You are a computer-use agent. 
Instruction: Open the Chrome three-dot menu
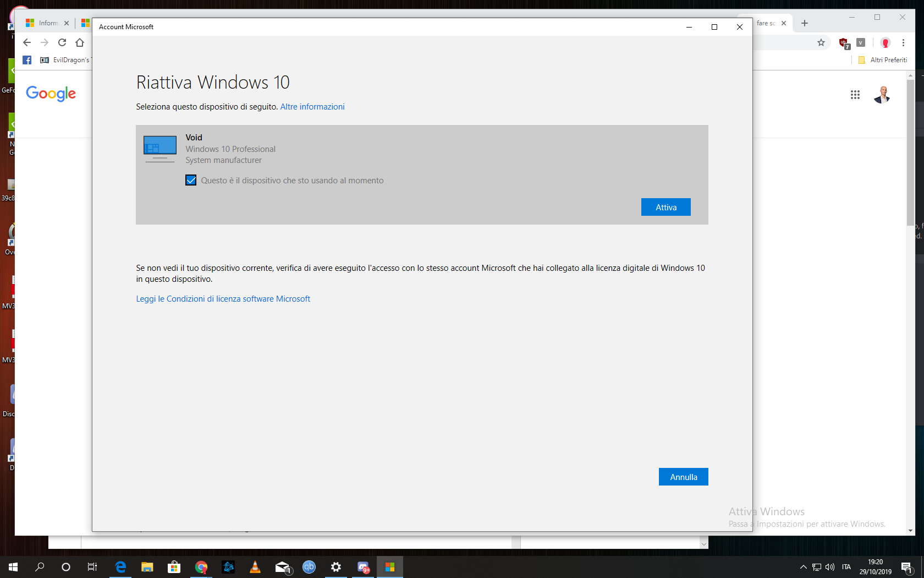click(x=903, y=42)
